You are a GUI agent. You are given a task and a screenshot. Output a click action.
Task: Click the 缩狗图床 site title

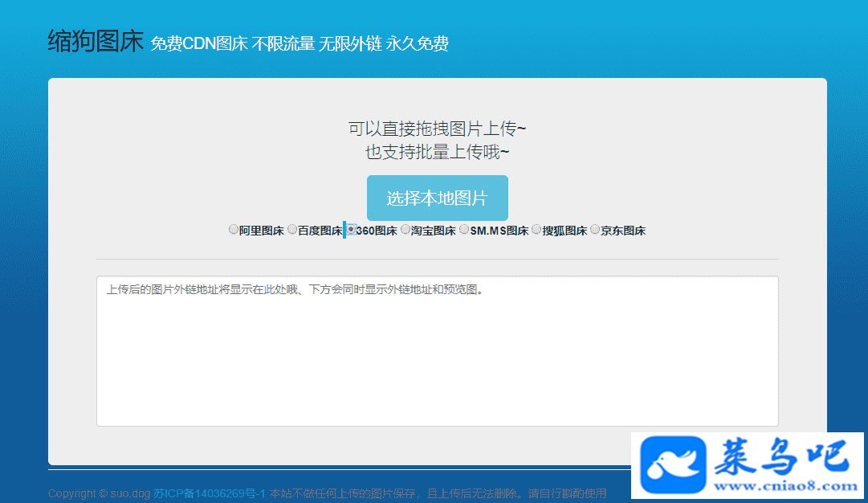click(x=96, y=42)
